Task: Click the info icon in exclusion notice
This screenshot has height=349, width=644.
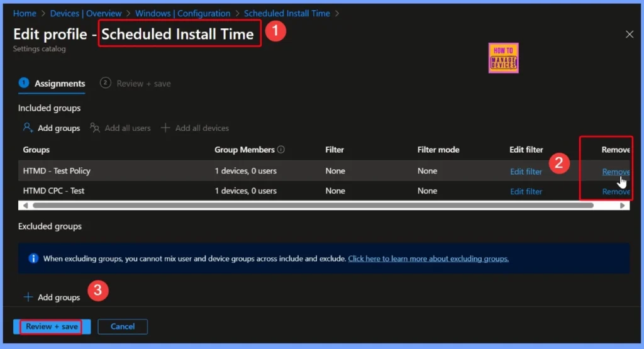Action: (33, 258)
